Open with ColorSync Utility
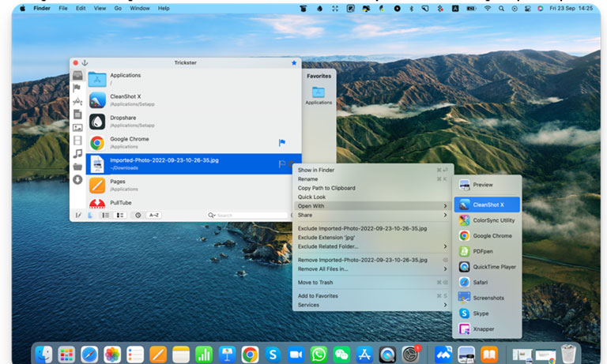 coord(487,220)
